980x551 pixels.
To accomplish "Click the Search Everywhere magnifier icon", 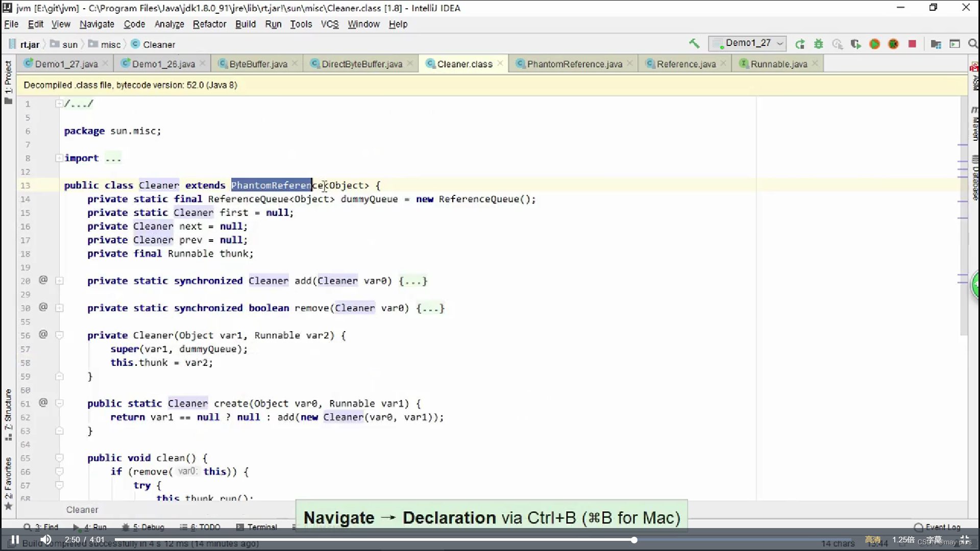I will click(973, 44).
